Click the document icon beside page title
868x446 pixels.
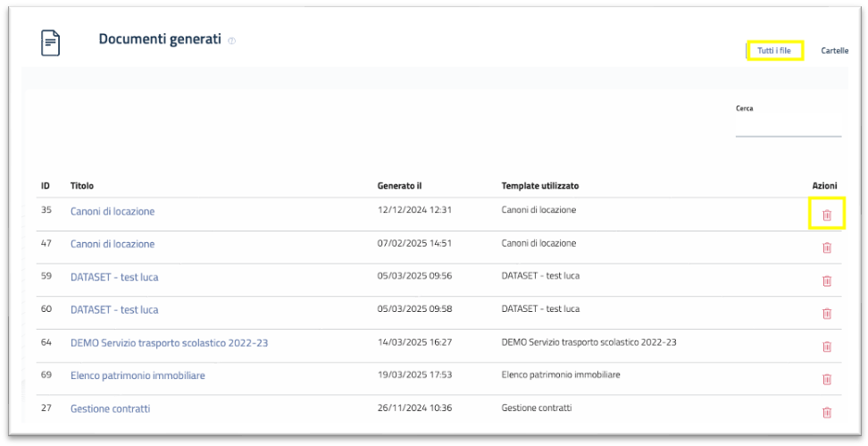click(51, 43)
